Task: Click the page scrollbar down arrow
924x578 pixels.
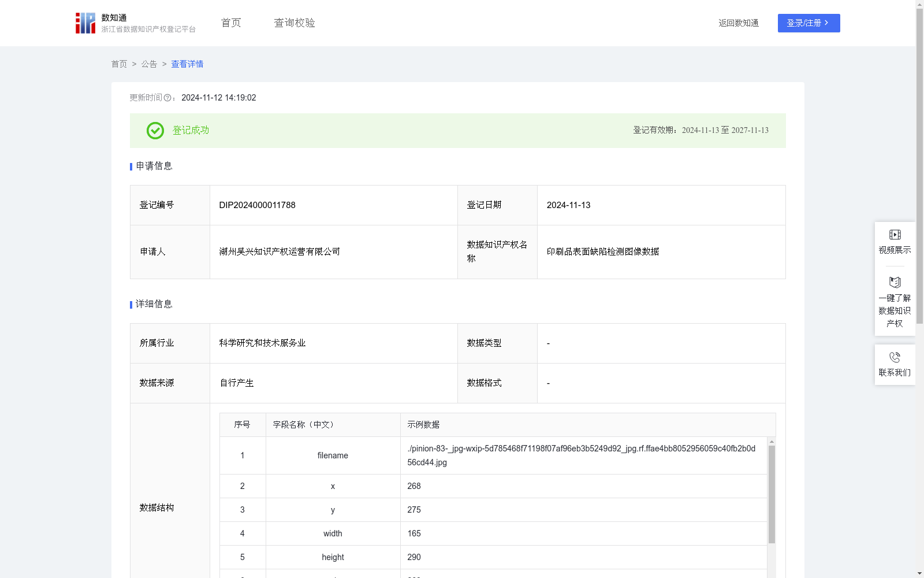Action: [919, 574]
